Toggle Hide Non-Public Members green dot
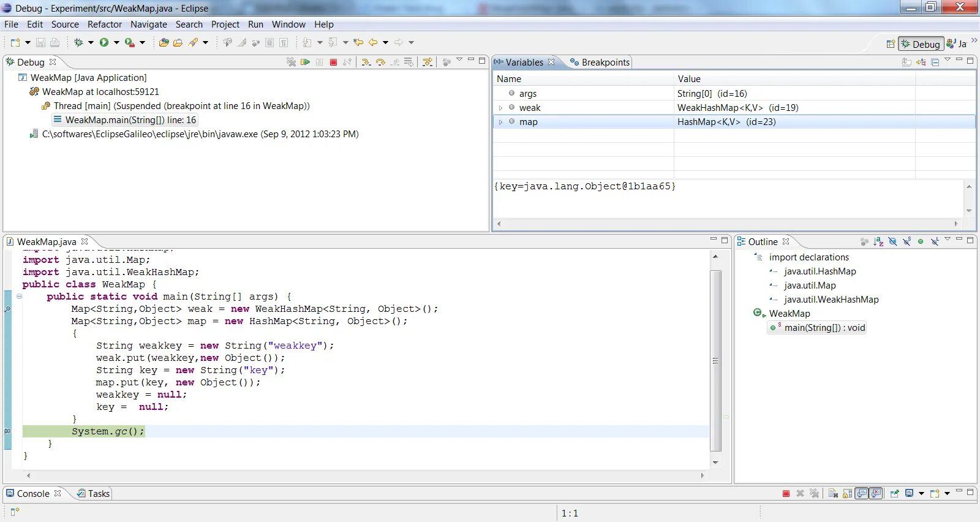Viewport: 980px width, 522px height. point(921,241)
